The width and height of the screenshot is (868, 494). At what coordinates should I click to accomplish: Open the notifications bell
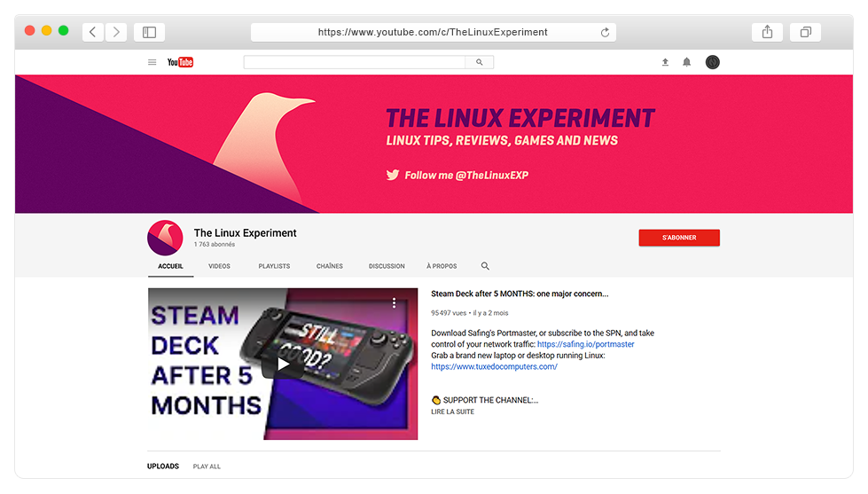click(x=686, y=62)
